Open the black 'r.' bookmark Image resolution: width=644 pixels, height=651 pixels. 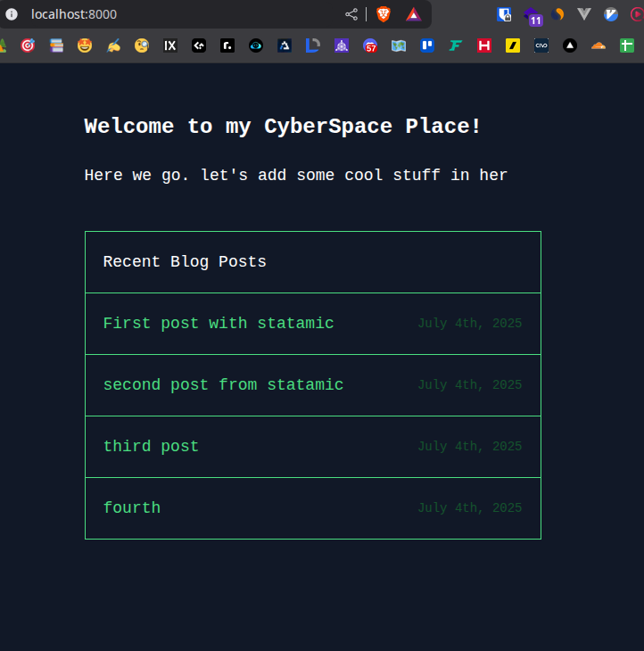(x=227, y=45)
